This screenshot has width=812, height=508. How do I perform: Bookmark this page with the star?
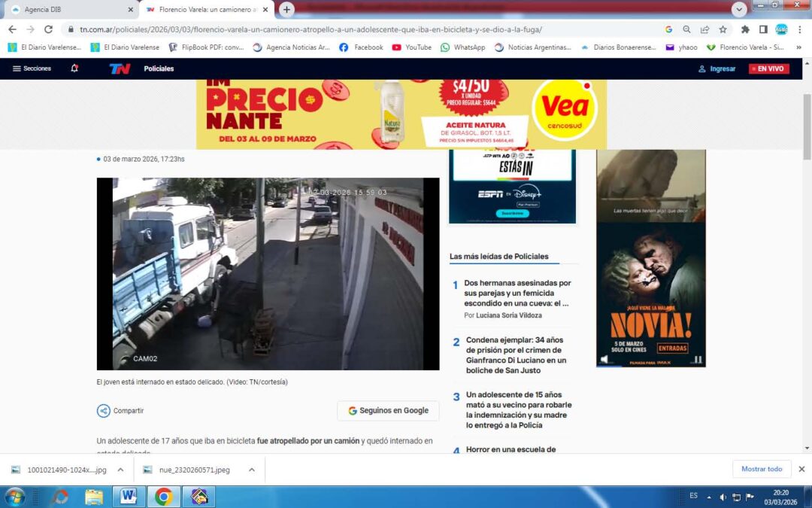[x=723, y=29]
